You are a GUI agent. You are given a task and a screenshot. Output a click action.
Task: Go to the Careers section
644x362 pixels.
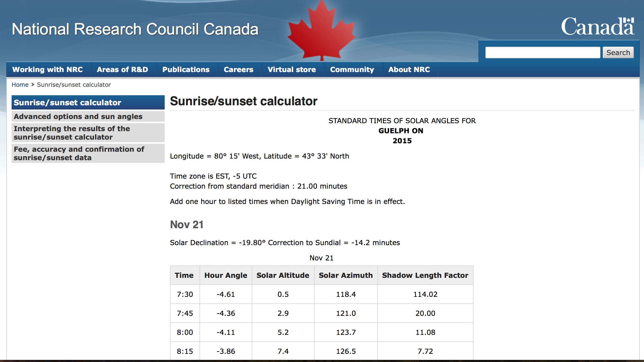(238, 70)
